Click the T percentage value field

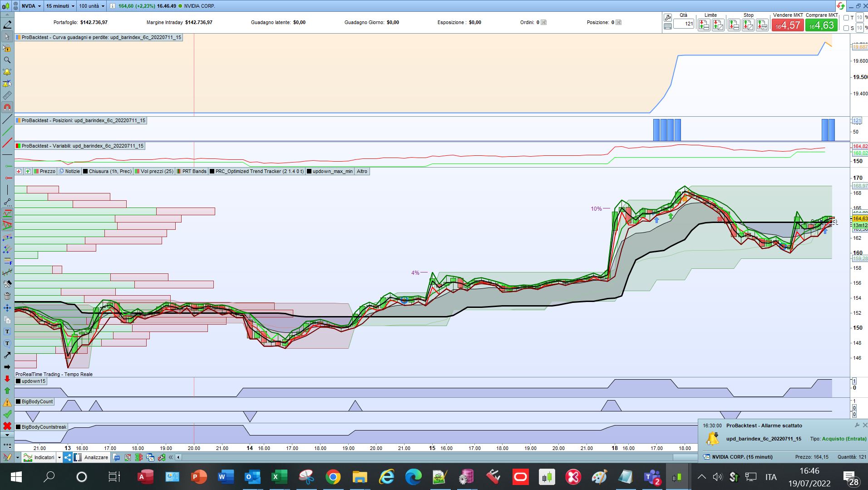[859, 18]
